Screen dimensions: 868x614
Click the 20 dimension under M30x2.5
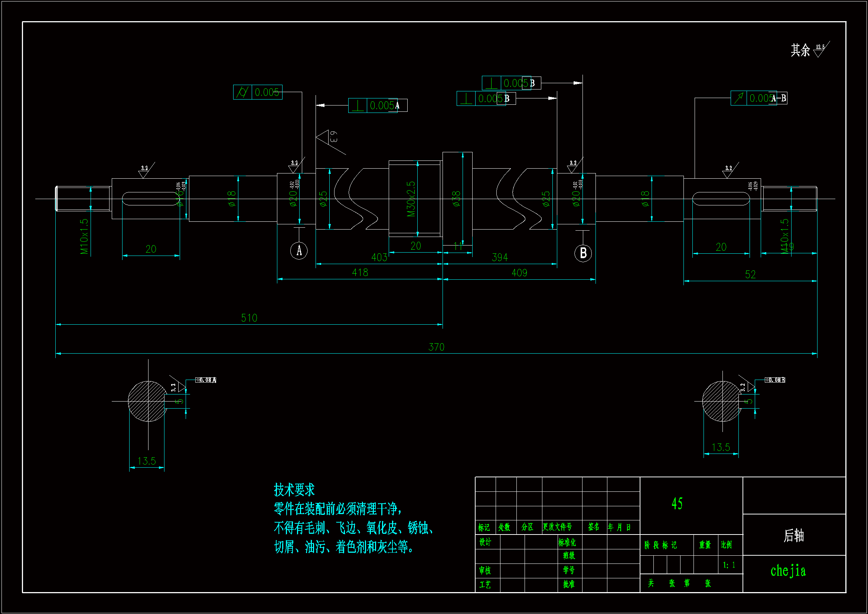416,246
